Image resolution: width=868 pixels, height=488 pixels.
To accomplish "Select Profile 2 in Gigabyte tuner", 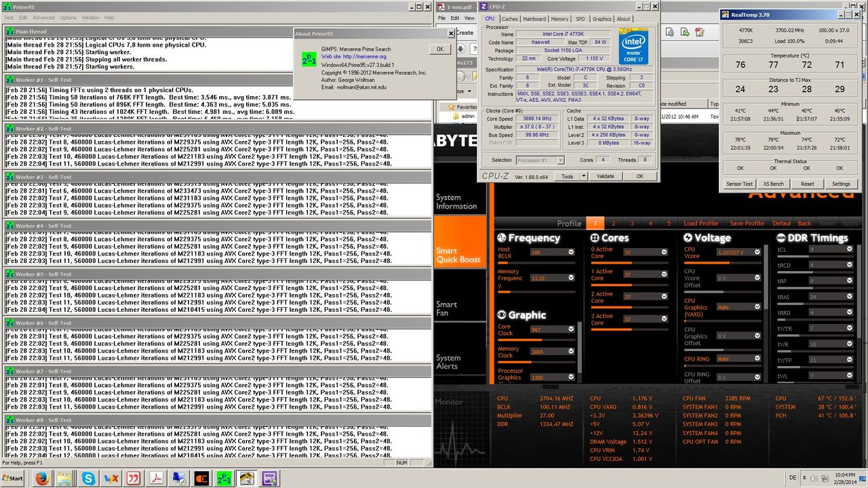I will coord(614,223).
